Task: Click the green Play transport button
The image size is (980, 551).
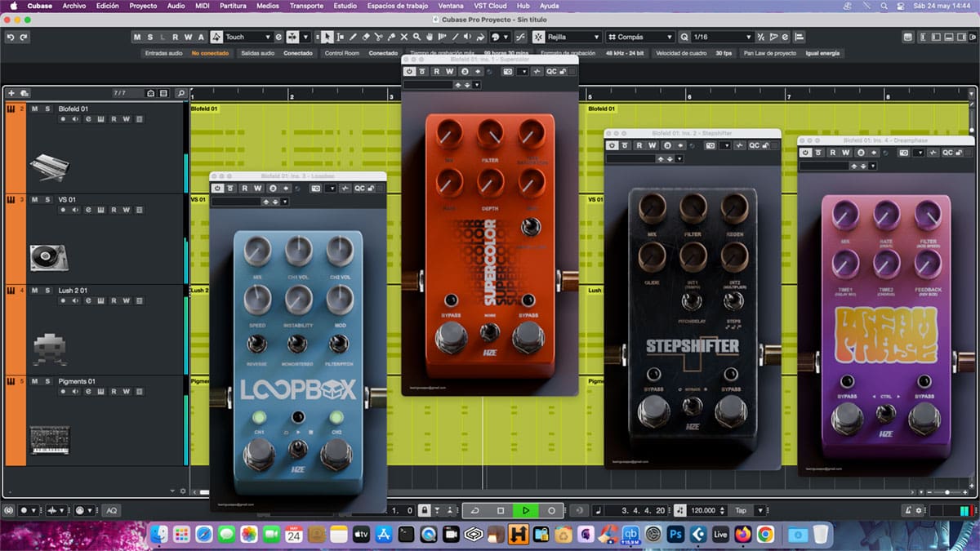Action: tap(526, 510)
